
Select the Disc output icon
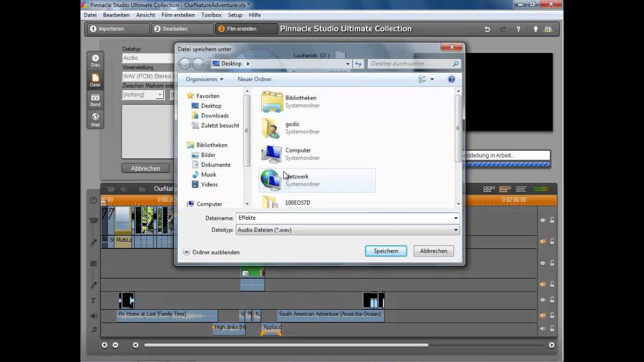point(95,60)
